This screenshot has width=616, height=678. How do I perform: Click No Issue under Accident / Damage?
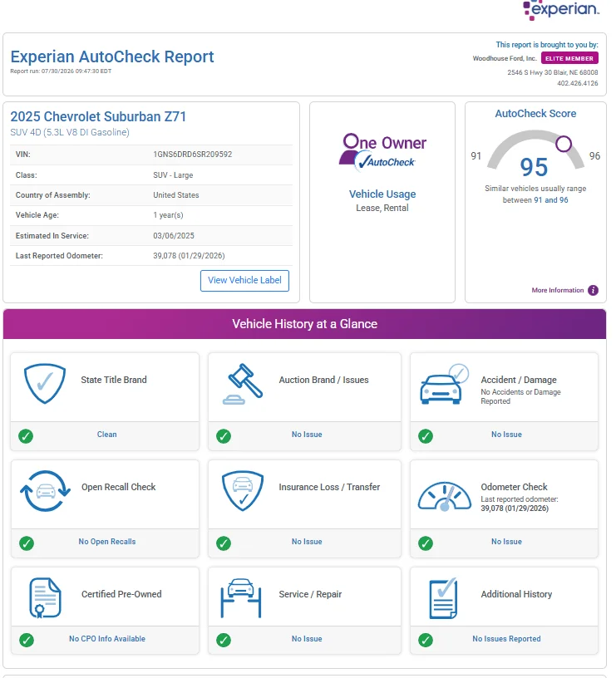pyautogui.click(x=506, y=435)
